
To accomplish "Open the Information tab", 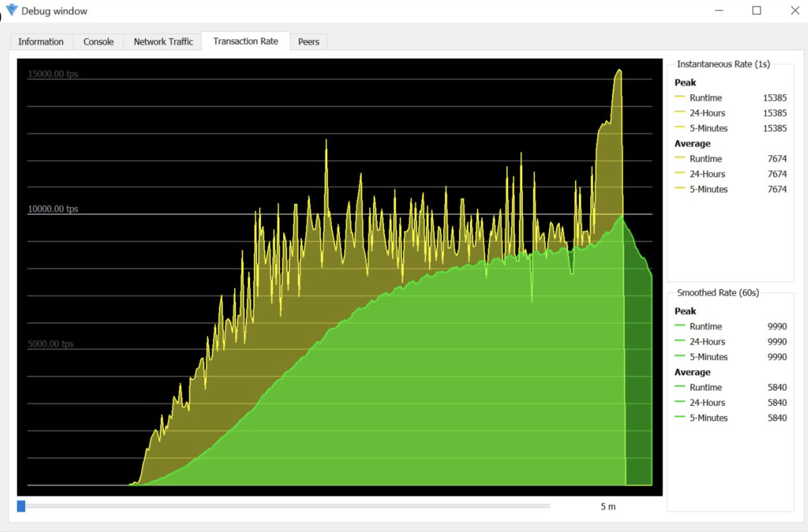I will pyautogui.click(x=41, y=42).
